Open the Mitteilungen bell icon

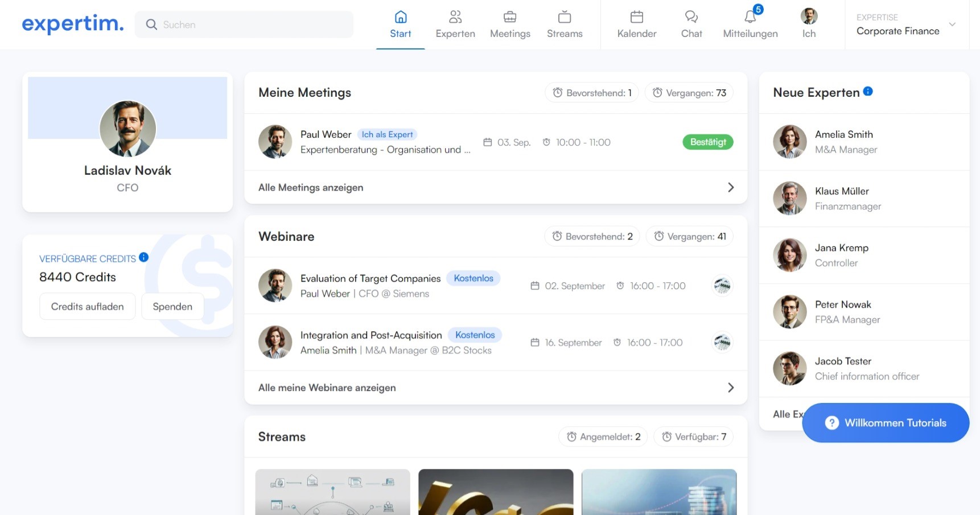[750, 17]
